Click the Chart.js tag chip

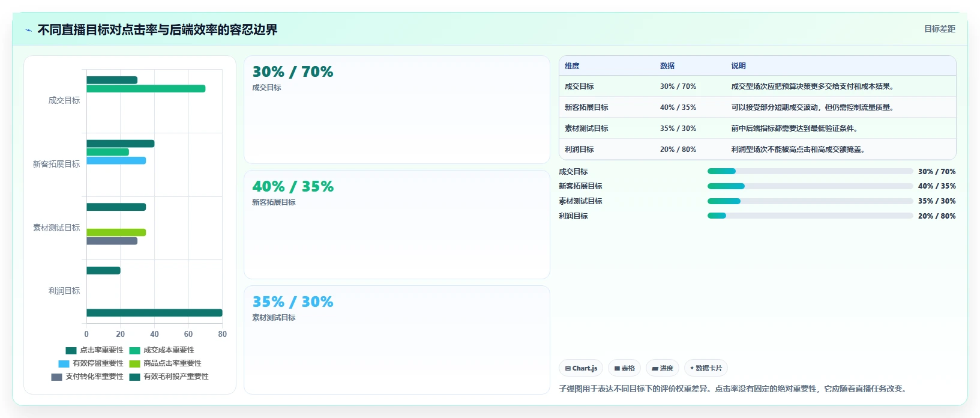tap(581, 368)
